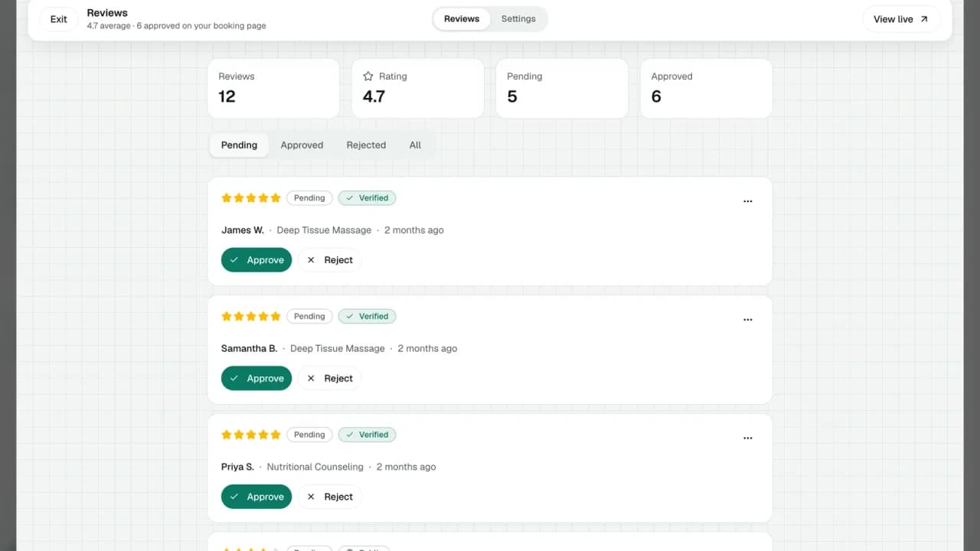Click the Pending 5 stat card
The height and width of the screenshot is (551, 980).
[x=562, y=89]
